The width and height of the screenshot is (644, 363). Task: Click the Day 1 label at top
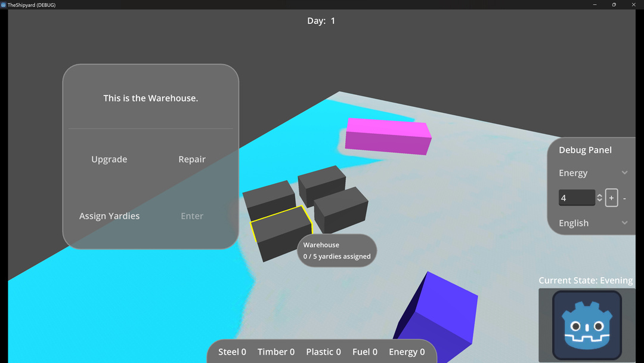pos(321,21)
